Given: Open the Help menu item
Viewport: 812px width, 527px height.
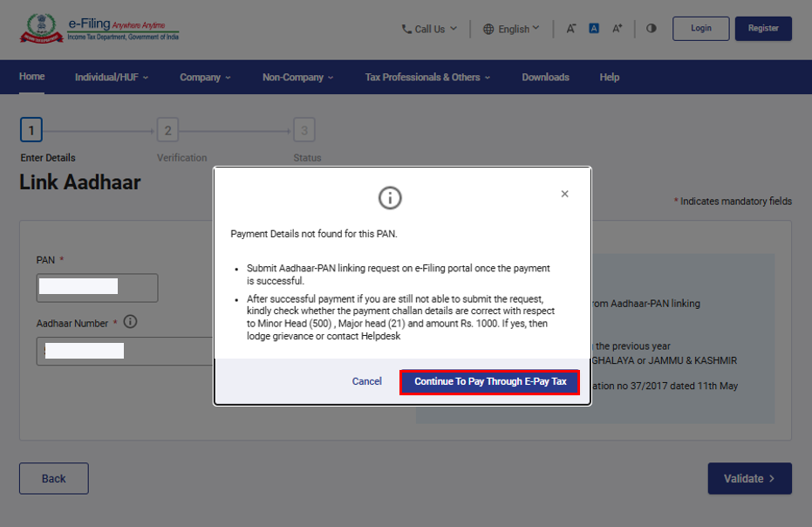Looking at the screenshot, I should pos(609,77).
